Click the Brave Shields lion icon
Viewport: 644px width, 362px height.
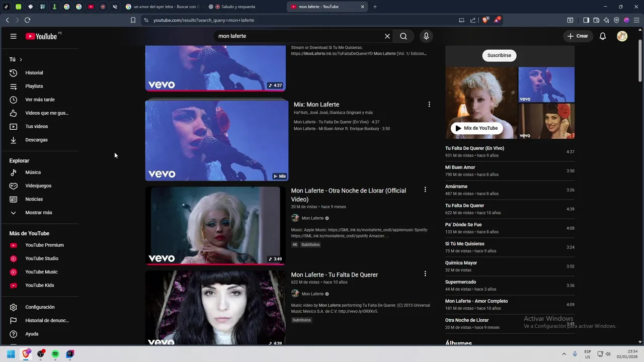click(x=485, y=20)
